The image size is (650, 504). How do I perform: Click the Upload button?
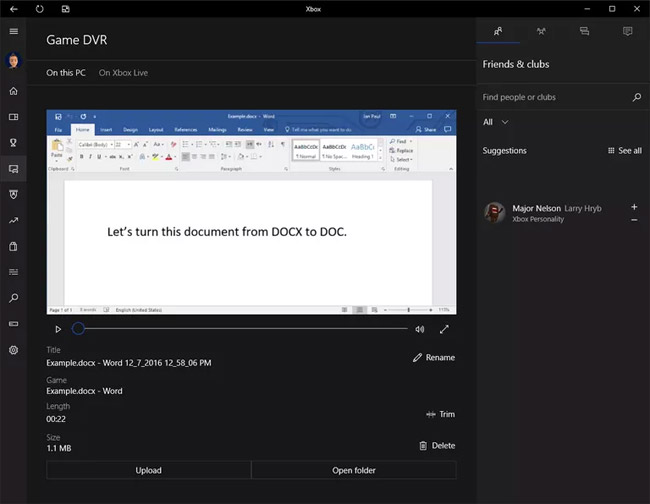click(x=148, y=470)
